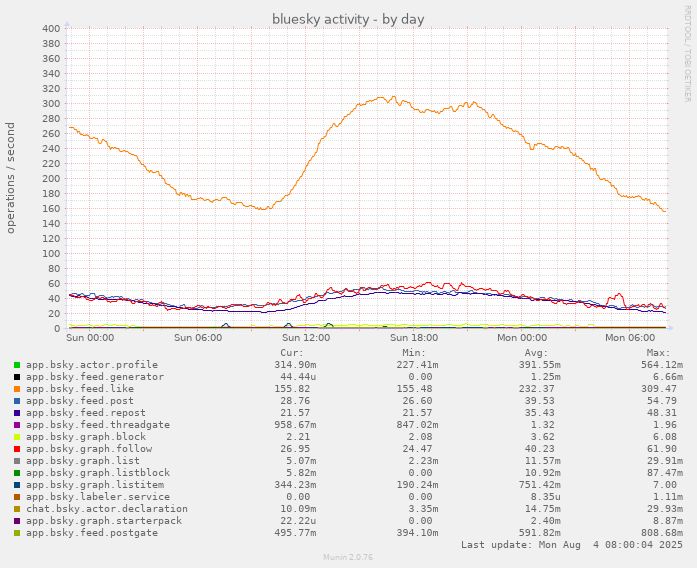
Task: Select the app.bsky.feed.repost legend label
Action: (86, 413)
